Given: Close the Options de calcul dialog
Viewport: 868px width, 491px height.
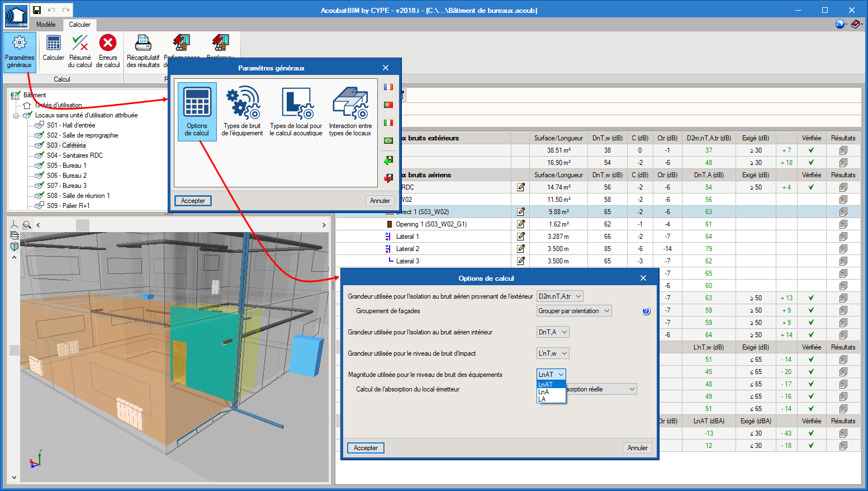Looking at the screenshot, I should (x=643, y=278).
